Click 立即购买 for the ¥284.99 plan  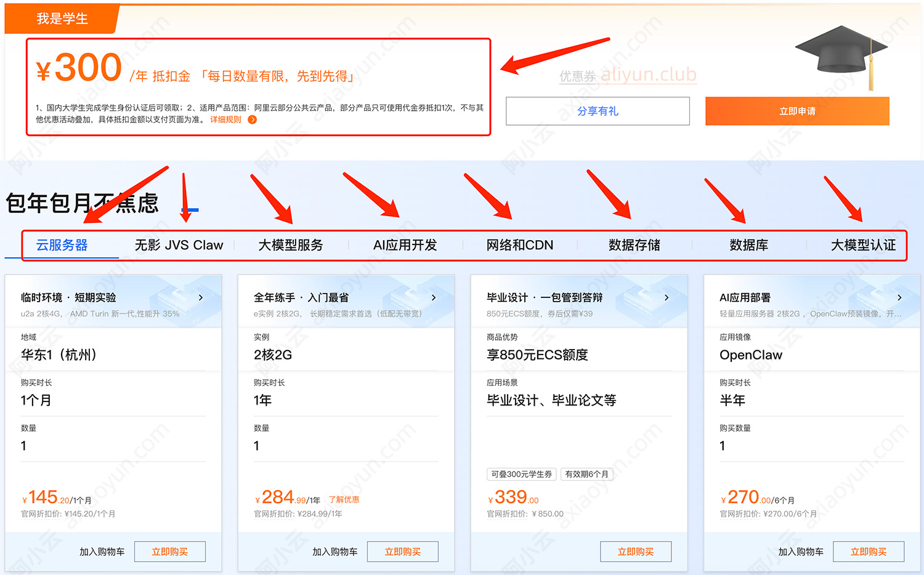tap(403, 552)
